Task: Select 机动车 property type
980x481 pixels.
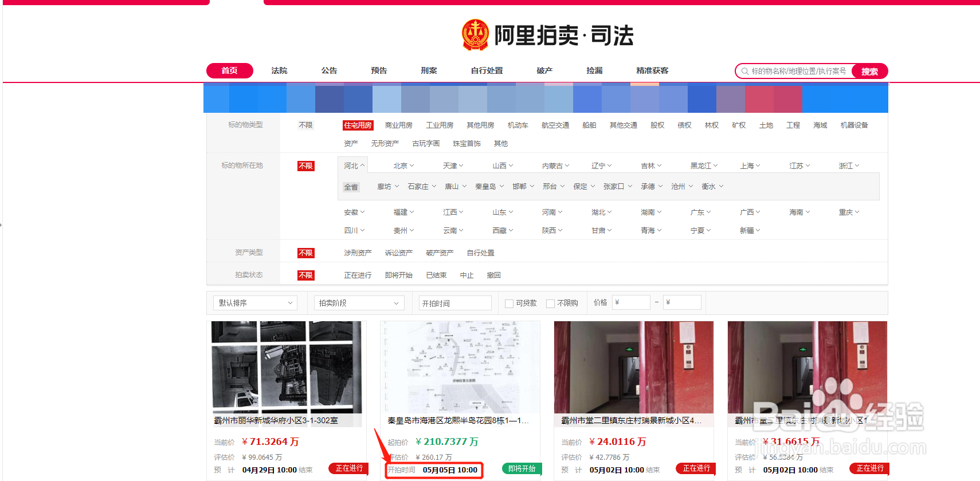Action: [518, 125]
